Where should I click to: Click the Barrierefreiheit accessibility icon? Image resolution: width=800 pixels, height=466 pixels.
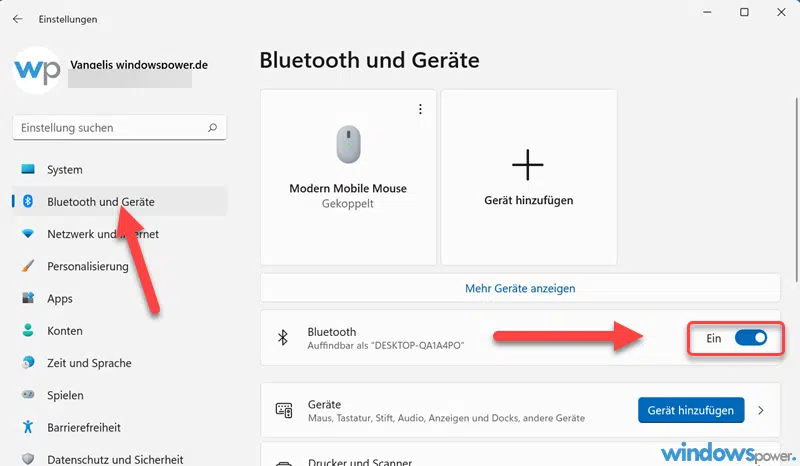pyautogui.click(x=28, y=427)
